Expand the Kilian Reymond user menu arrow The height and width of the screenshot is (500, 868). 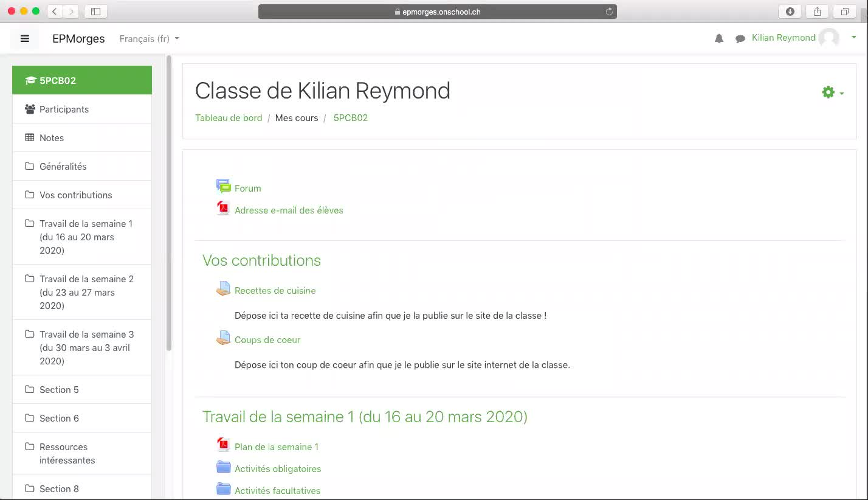[x=853, y=38]
